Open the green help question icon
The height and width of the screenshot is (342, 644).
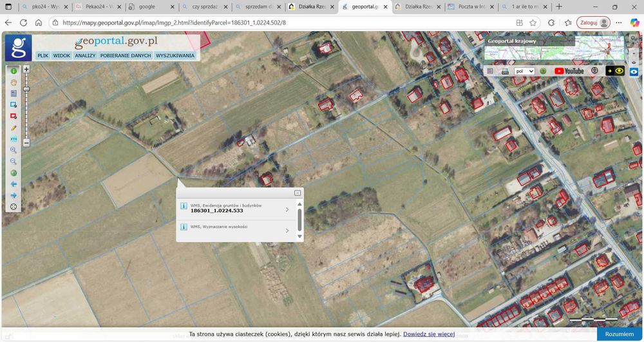click(x=543, y=71)
